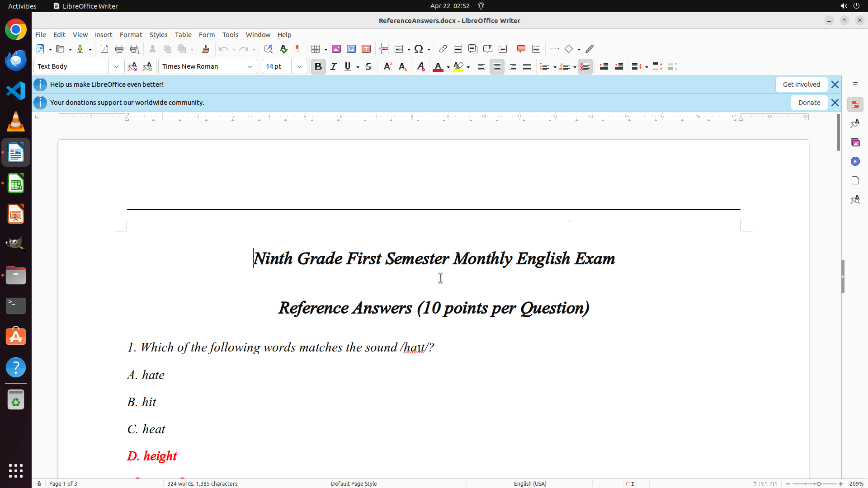Click the Clone Formatting paintbrush icon
The width and height of the screenshot is (868, 488).
pos(206,49)
